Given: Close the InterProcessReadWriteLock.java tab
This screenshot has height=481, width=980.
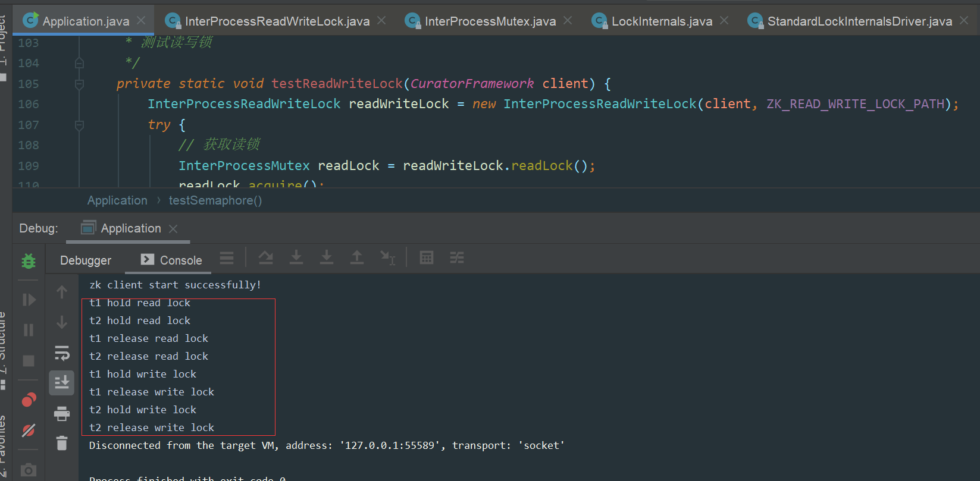Looking at the screenshot, I should pyautogui.click(x=381, y=21).
